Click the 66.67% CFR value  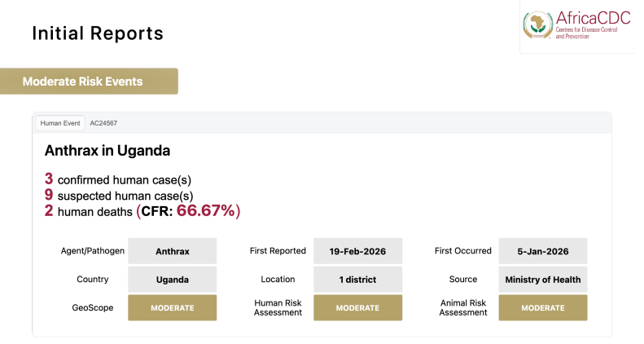(206, 211)
